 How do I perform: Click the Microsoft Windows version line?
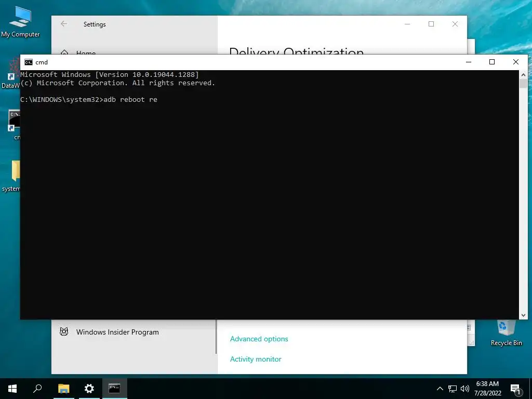(110, 74)
